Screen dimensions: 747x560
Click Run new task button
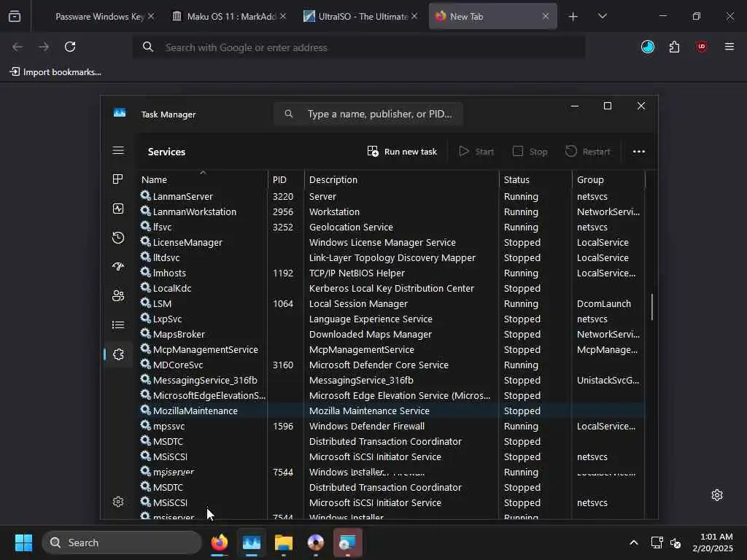coord(402,152)
